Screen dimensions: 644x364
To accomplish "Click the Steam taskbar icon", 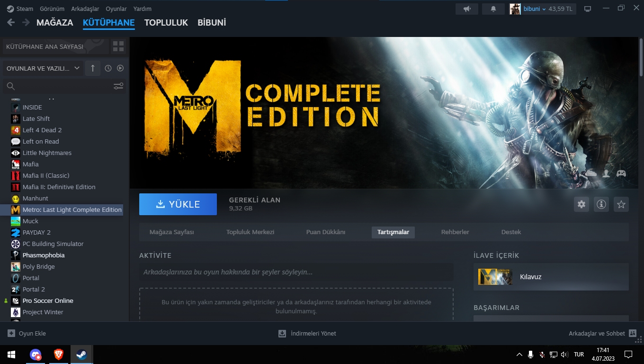I will (x=81, y=355).
